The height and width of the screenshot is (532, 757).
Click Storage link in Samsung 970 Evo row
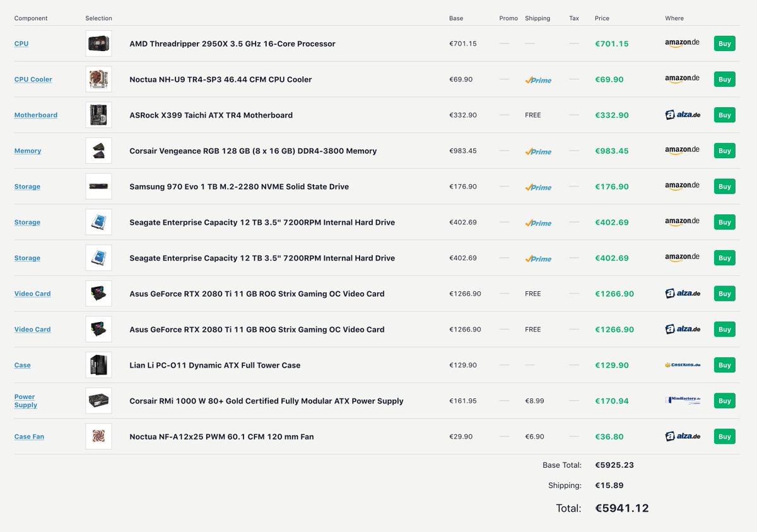pyautogui.click(x=27, y=187)
